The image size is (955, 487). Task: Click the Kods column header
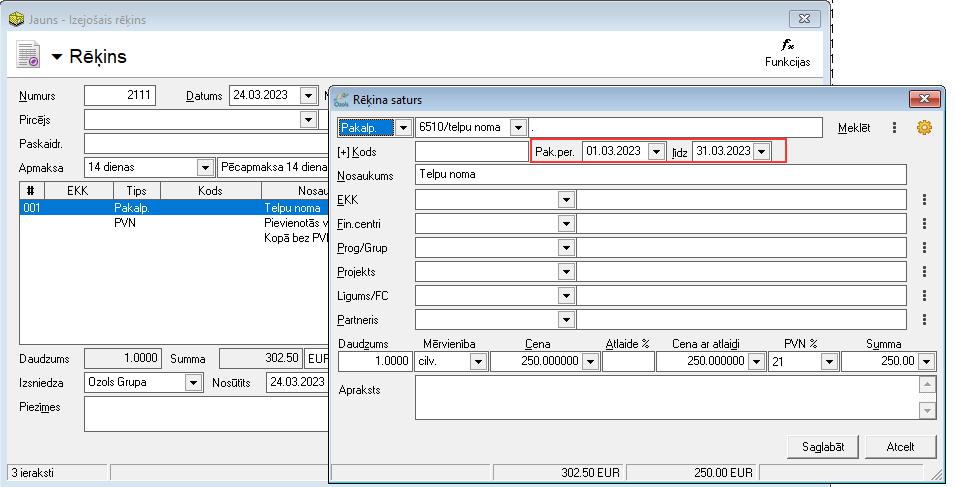[x=211, y=191]
